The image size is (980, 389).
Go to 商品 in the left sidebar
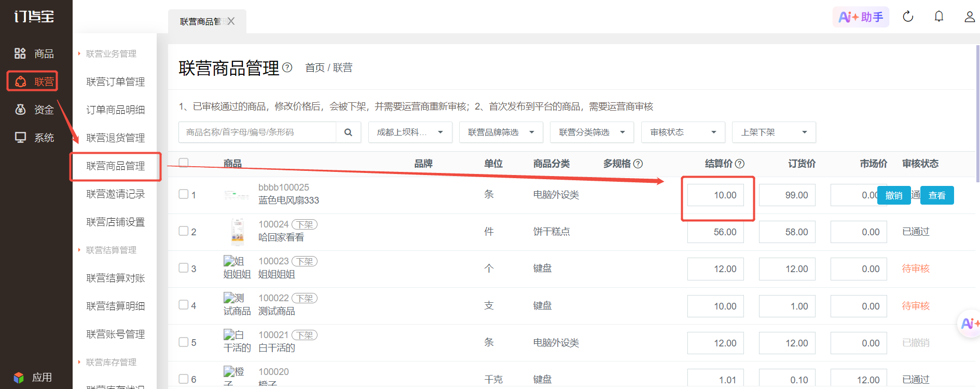tap(34, 53)
